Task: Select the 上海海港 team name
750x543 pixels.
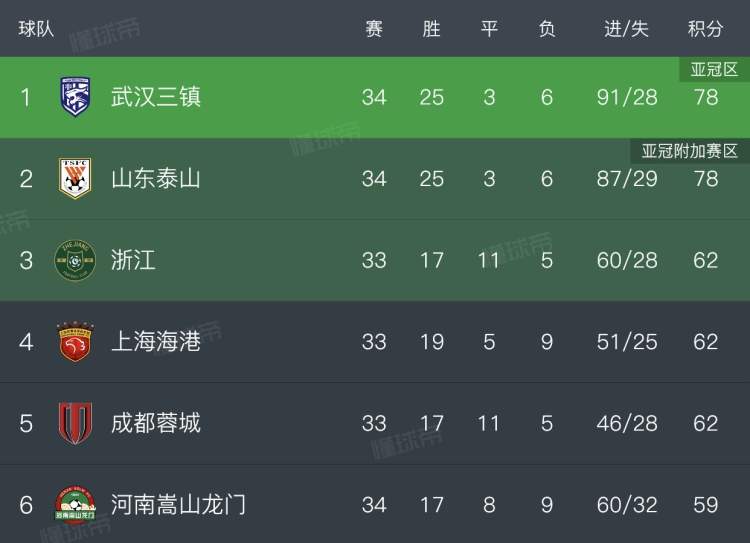Action: point(156,342)
